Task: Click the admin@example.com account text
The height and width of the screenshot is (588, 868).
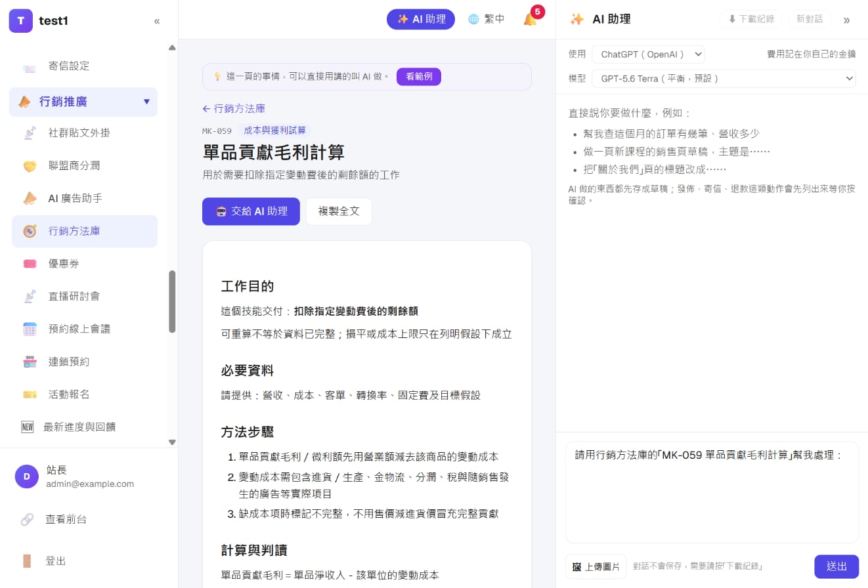Action: click(x=90, y=484)
